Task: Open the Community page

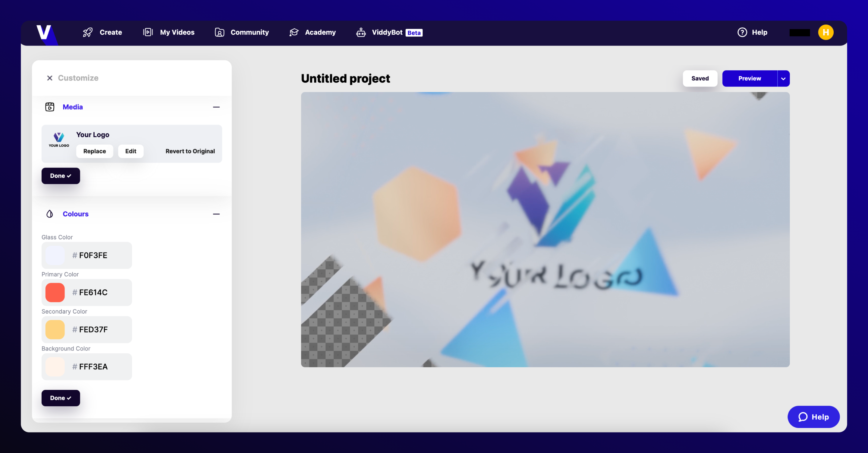Action: (242, 32)
